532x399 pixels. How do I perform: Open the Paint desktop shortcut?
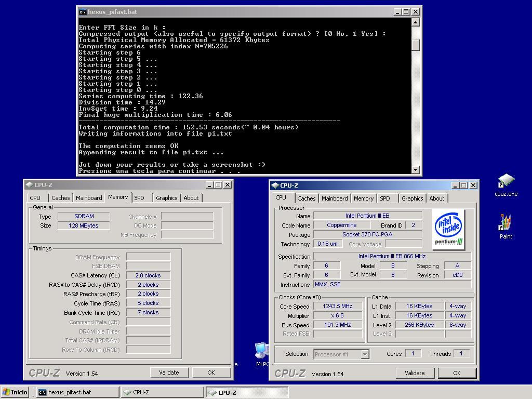coord(506,227)
